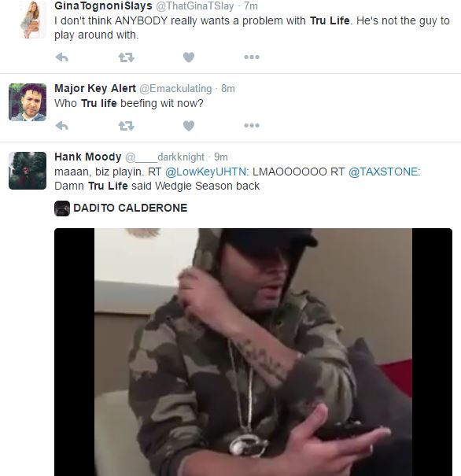Open more options on Major Key Alert's tweet

coord(252,125)
